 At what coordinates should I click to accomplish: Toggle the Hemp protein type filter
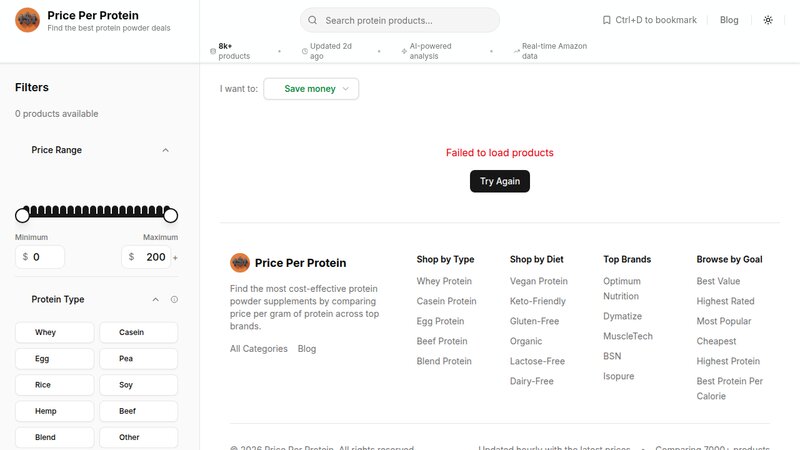[55, 411]
